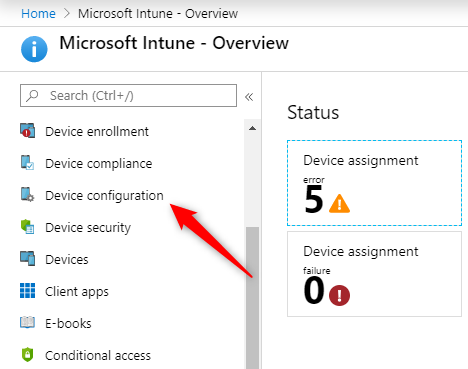Click the search magnifier icon
Image resolution: width=468 pixels, height=369 pixels.
[32, 96]
